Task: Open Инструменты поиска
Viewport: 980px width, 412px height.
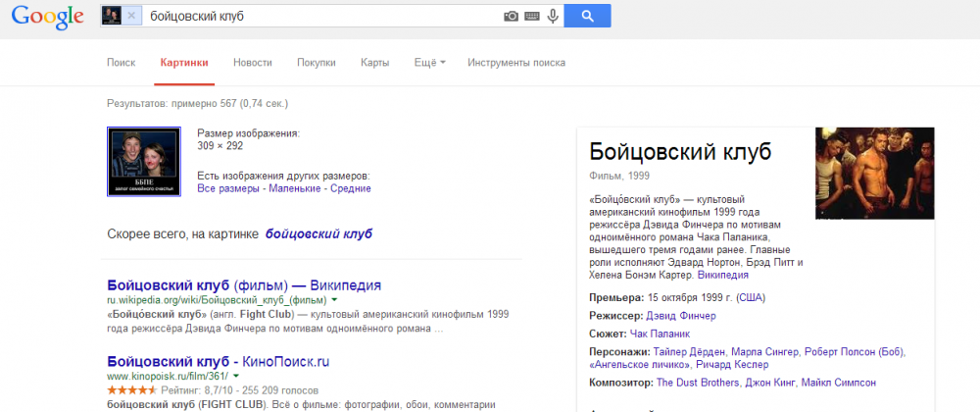Action: (516, 63)
